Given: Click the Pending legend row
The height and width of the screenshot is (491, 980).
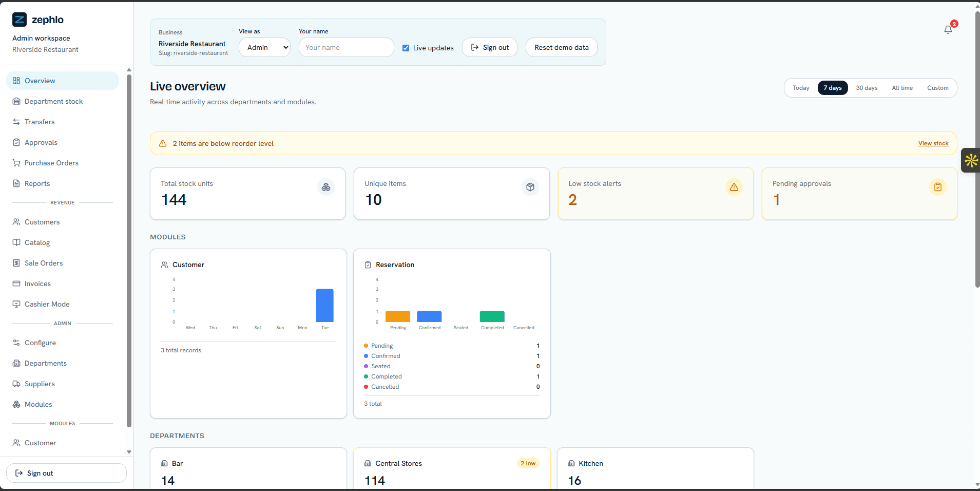Looking at the screenshot, I should 452,346.
